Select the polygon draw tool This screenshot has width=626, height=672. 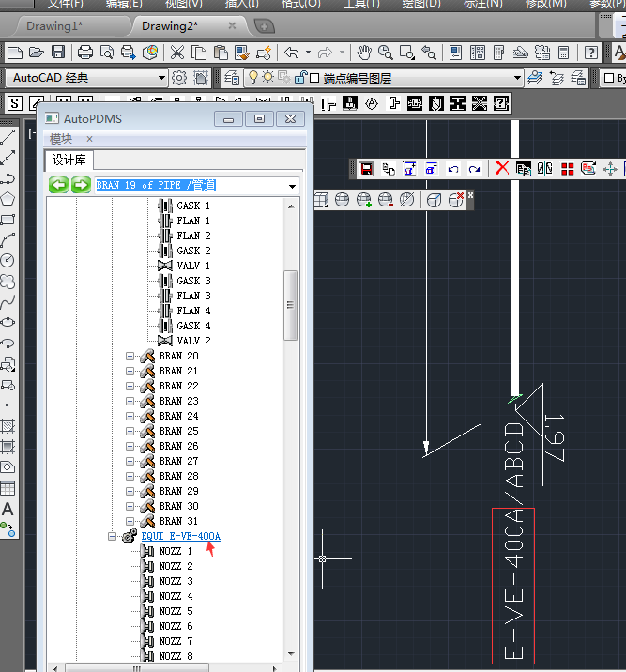tap(8, 198)
